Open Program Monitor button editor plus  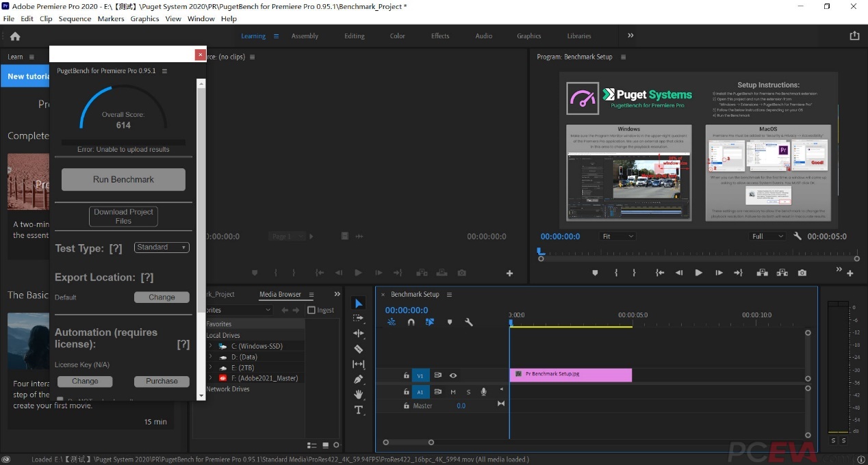tap(850, 274)
